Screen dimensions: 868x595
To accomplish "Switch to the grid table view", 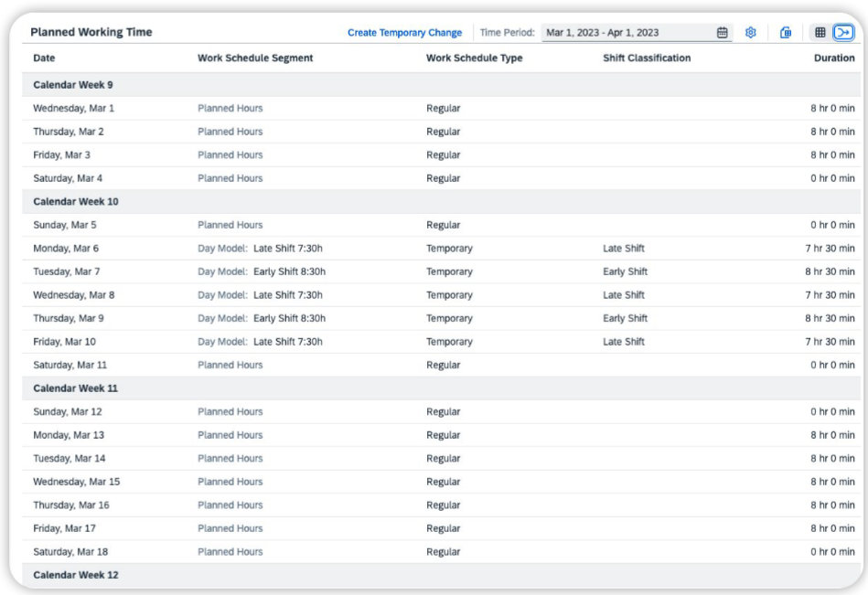I will [820, 33].
